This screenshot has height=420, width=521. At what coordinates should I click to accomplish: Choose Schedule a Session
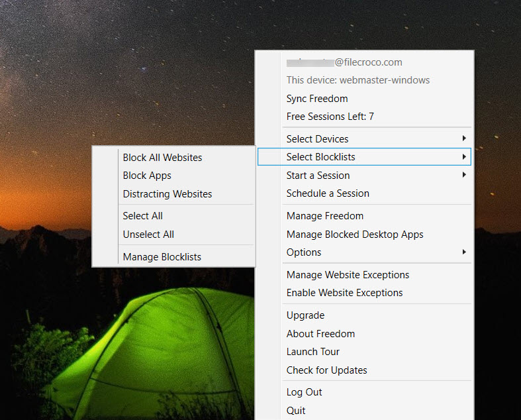pyautogui.click(x=364, y=193)
